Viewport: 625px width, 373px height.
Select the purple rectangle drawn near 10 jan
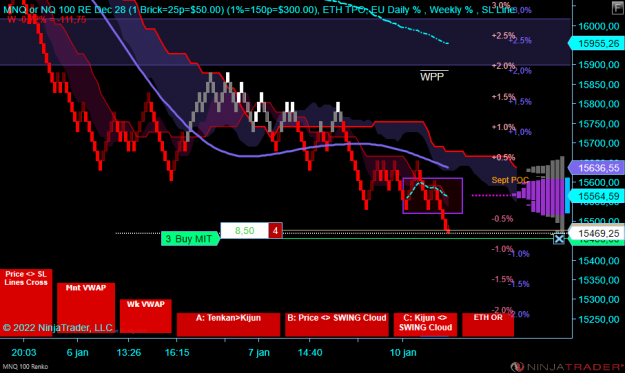pos(432,196)
